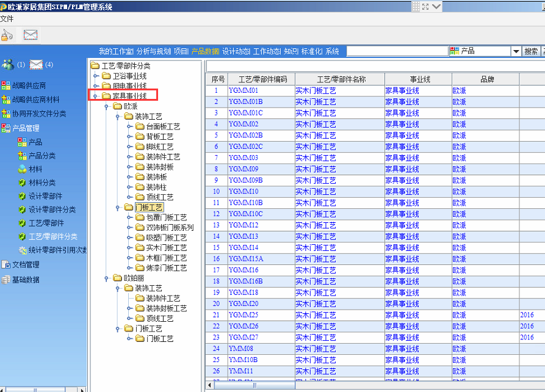Open the 产品 search type dropdown
This screenshot has height=392, width=545.
516,52
